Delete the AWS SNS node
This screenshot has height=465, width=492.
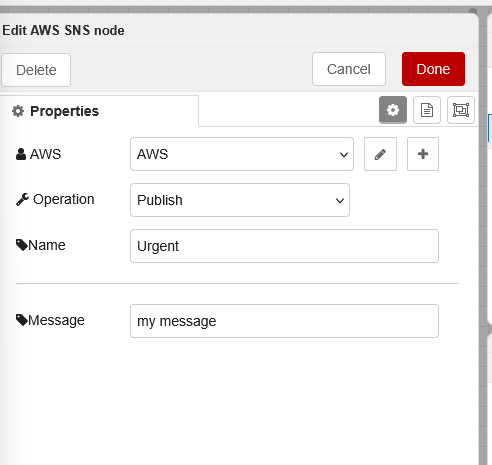[x=36, y=70]
